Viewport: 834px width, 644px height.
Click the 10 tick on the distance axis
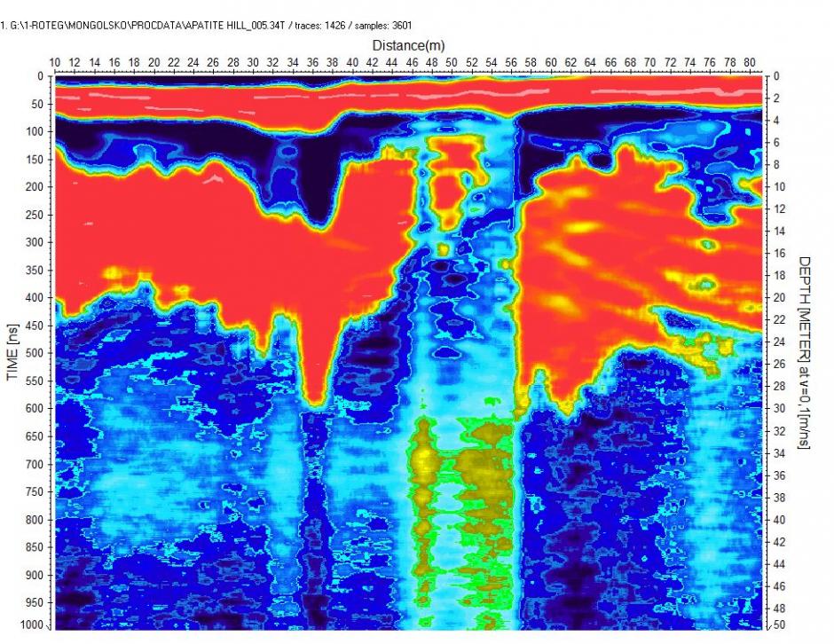click(x=55, y=62)
